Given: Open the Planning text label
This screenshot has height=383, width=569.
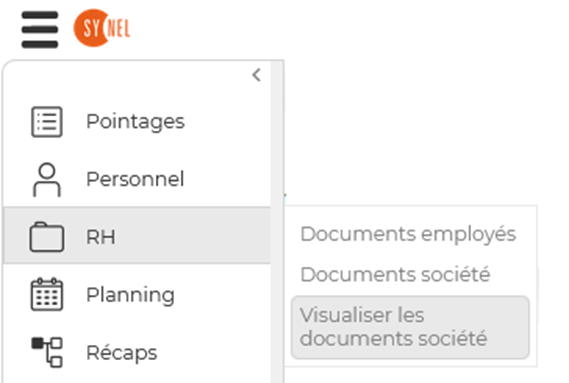Looking at the screenshot, I should (130, 295).
